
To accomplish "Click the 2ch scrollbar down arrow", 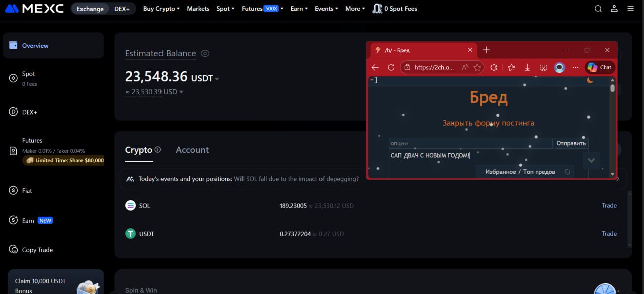I will (612, 174).
